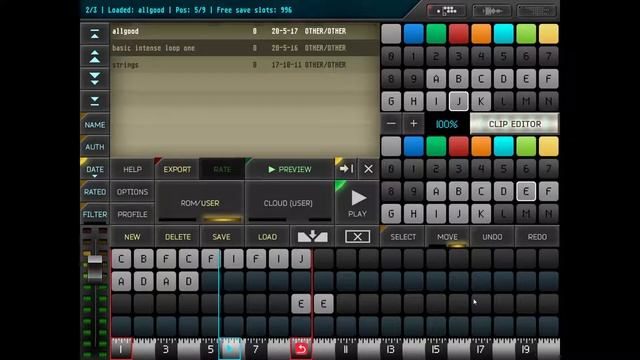Jump to bar 1 on the timeline
This screenshot has height=360, width=640.
121,349
